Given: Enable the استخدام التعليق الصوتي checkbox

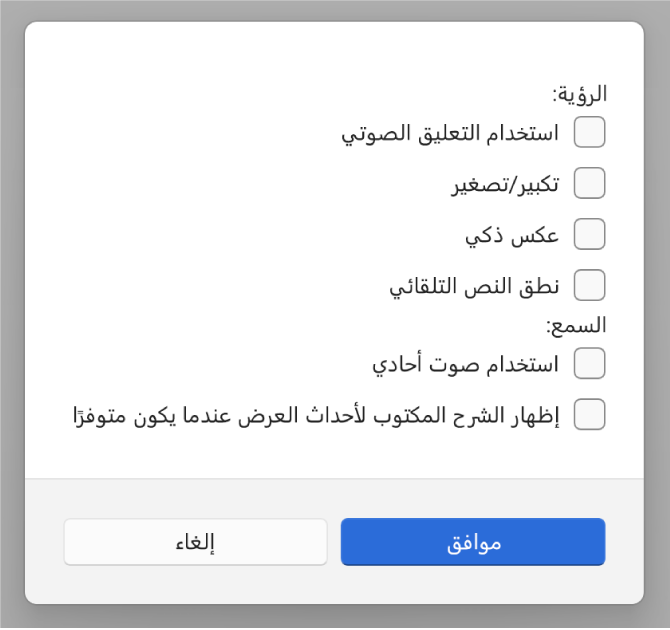Looking at the screenshot, I should (589, 132).
